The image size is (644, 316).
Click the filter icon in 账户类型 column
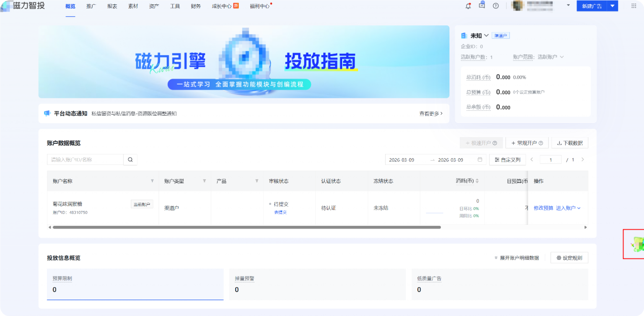(205, 181)
